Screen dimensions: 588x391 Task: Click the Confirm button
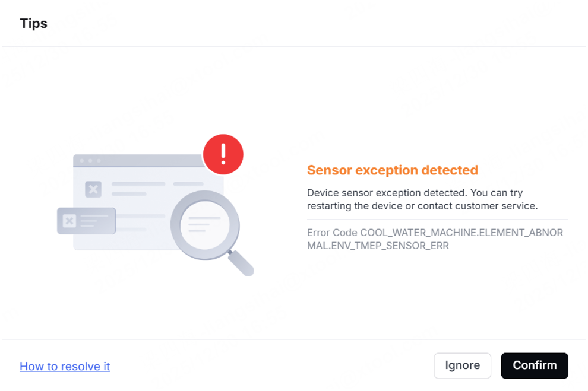tap(535, 365)
